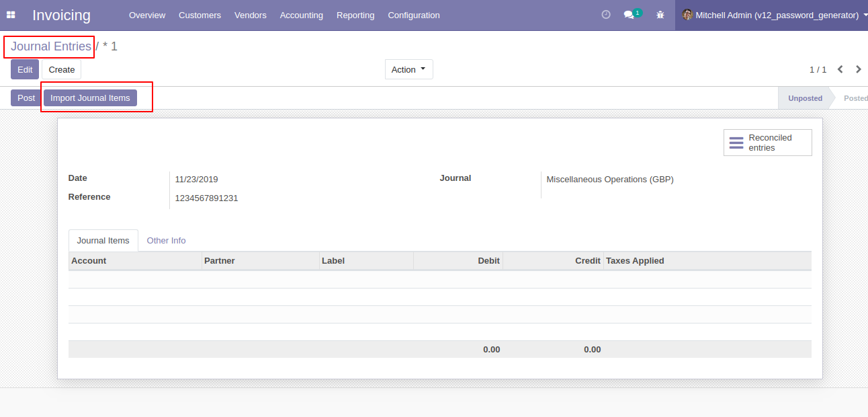Click Mitchell Admin avatar picture

pos(687,15)
